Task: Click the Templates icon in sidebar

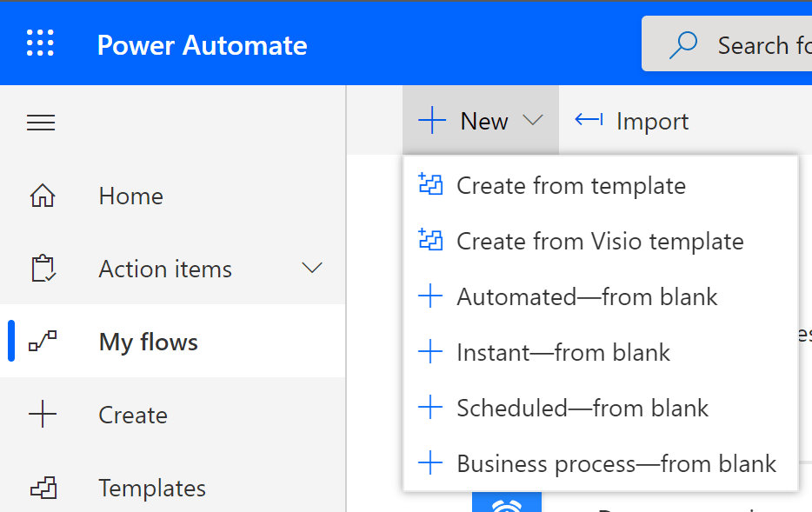Action: pyautogui.click(x=42, y=489)
